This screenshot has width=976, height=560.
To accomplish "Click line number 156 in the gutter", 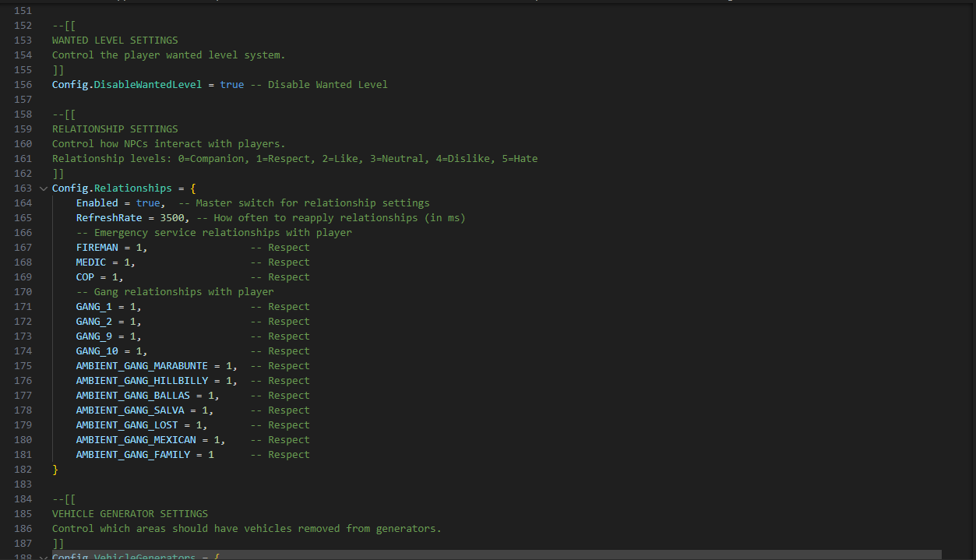I will coord(23,85).
